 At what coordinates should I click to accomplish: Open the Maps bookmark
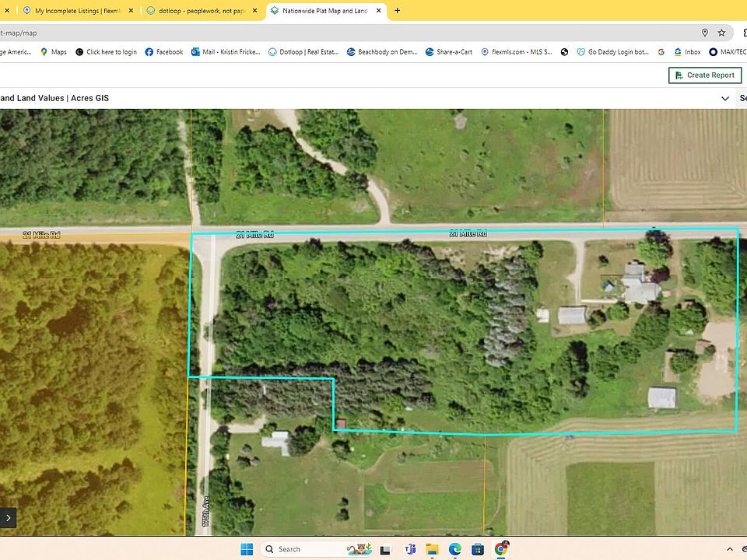click(x=53, y=52)
